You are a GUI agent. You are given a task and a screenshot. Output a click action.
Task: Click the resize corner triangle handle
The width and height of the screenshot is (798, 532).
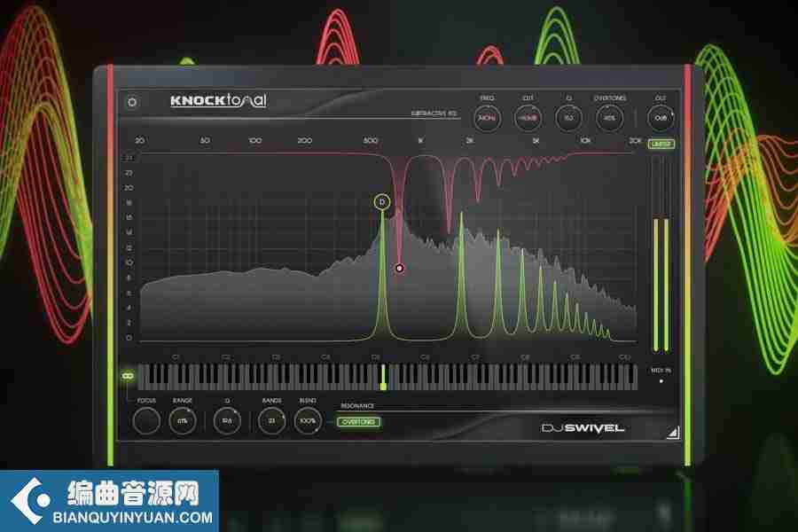click(x=673, y=433)
